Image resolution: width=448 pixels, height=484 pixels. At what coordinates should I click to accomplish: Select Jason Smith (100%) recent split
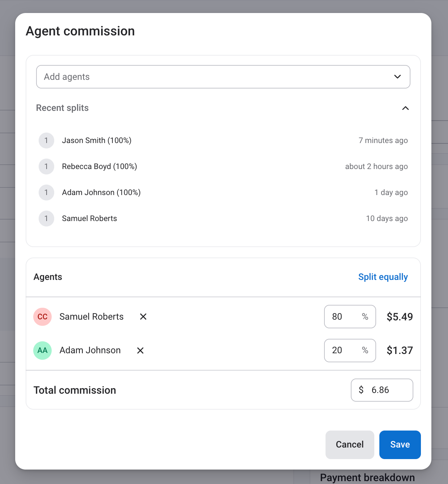96,141
